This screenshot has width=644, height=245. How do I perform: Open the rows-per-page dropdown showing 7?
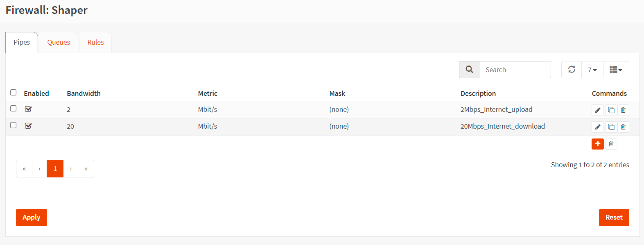click(x=592, y=70)
